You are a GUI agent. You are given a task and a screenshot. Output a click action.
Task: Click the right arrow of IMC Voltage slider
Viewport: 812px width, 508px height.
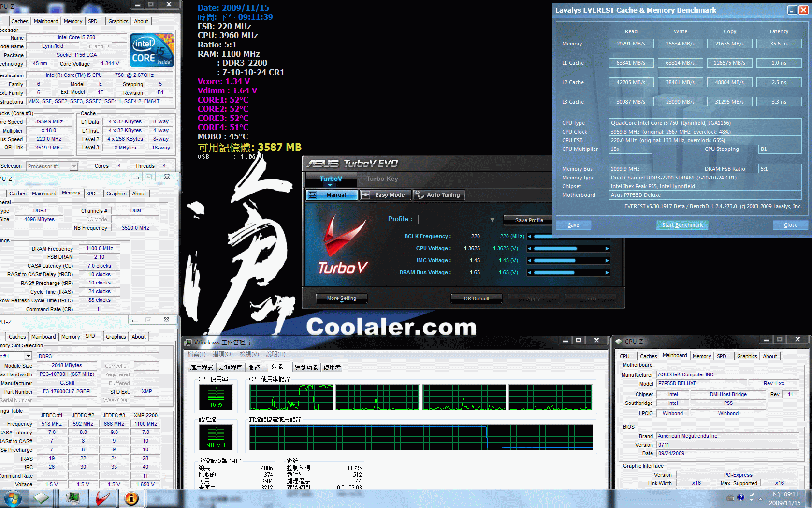pyautogui.click(x=607, y=261)
